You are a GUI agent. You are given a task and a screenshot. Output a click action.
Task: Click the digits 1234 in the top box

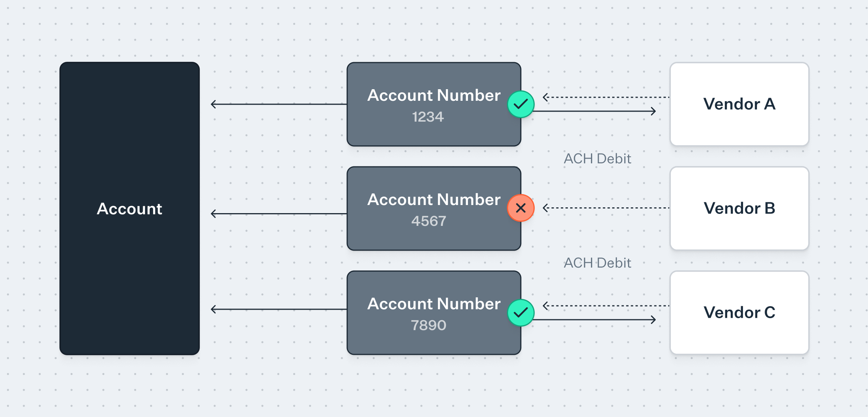tap(428, 117)
